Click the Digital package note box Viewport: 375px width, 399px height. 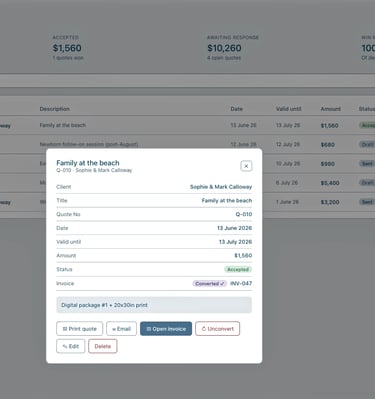(x=154, y=305)
